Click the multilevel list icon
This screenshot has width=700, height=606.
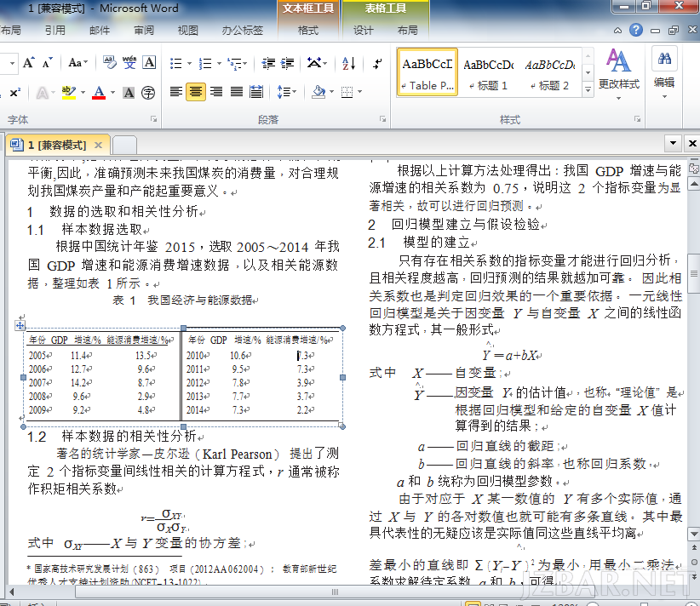pos(234,63)
